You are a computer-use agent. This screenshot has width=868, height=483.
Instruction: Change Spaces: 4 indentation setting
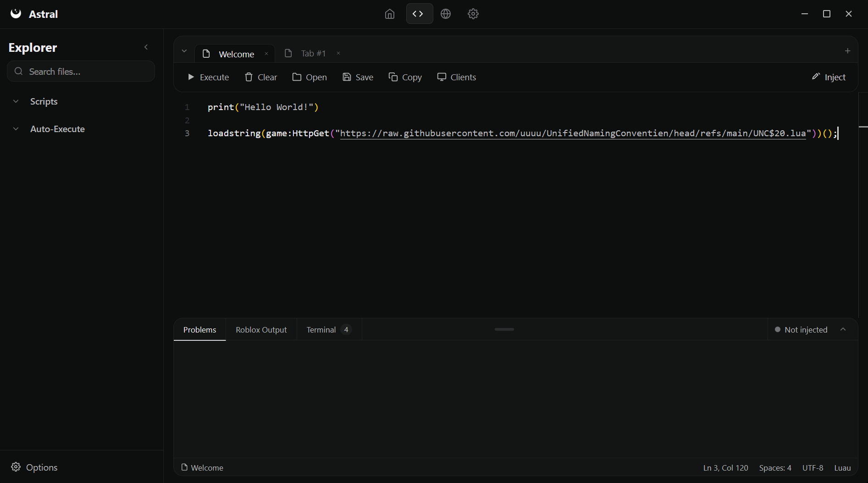775,468
